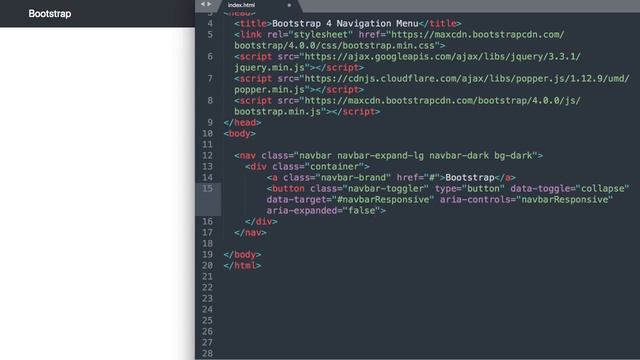This screenshot has height=360, width=640.
Task: Click the closing </body> tag
Action: point(242,255)
